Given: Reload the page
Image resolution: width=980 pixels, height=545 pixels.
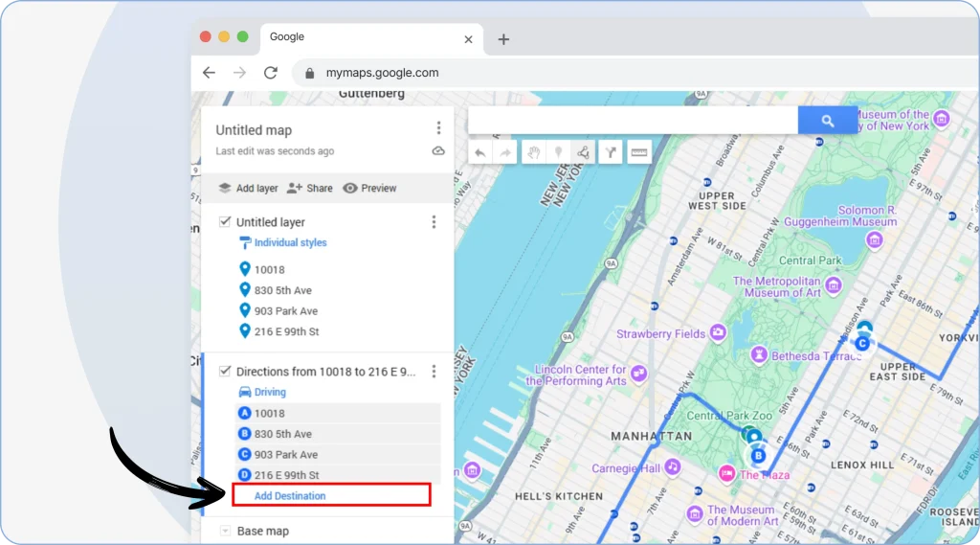Looking at the screenshot, I should (271, 73).
